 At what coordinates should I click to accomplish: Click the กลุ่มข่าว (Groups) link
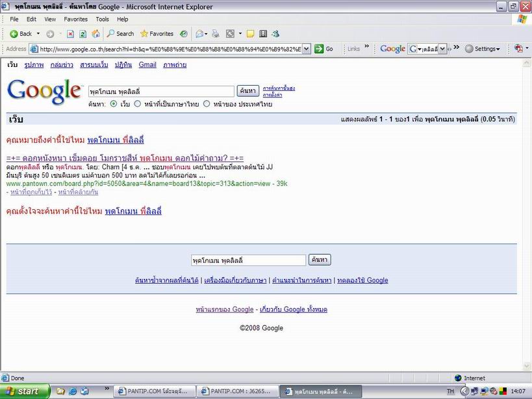62,64
